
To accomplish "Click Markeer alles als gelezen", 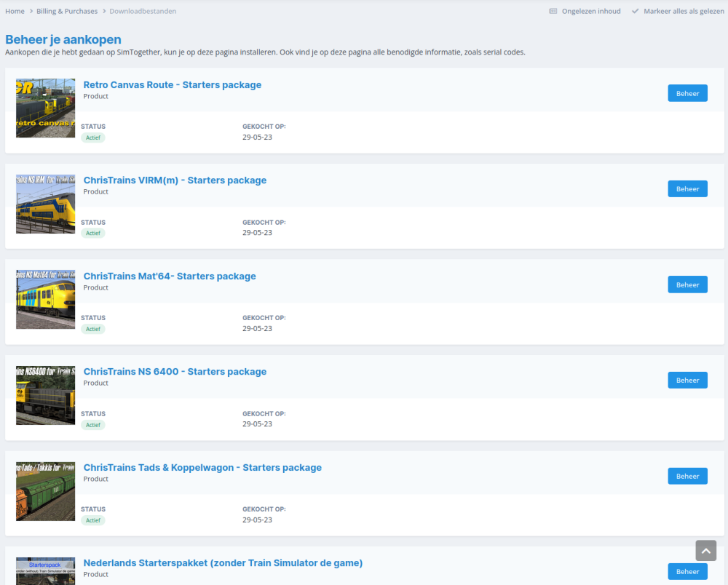I will click(x=683, y=11).
